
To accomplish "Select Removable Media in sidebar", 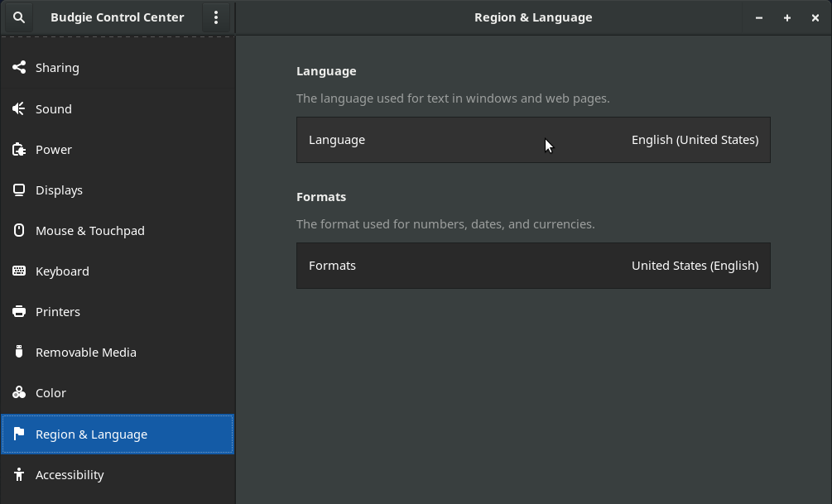I will click(x=86, y=353).
